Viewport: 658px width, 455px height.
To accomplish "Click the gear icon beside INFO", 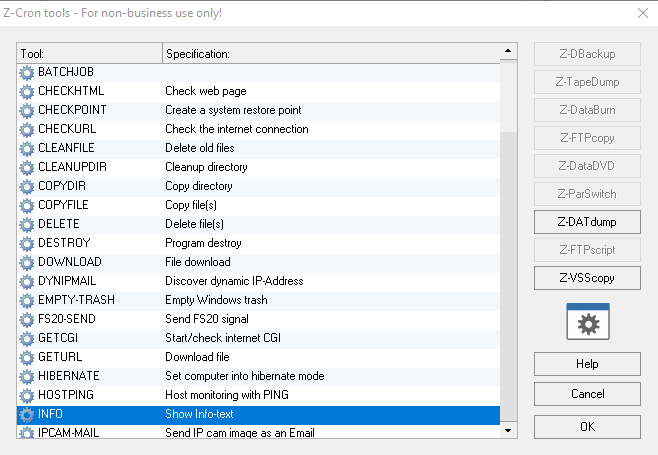I will pos(26,415).
